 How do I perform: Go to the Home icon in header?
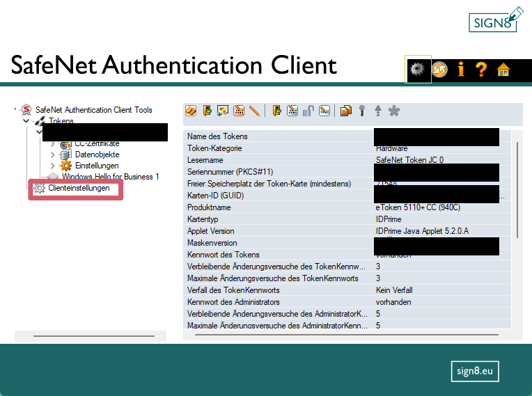click(503, 70)
